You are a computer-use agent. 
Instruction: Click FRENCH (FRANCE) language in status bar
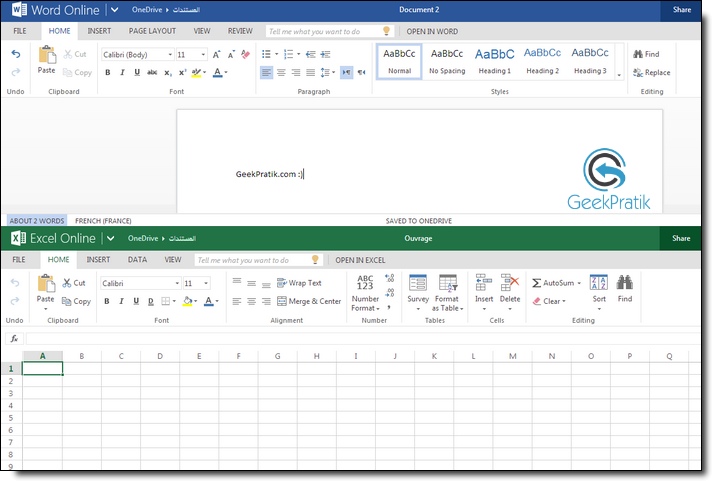tap(103, 221)
